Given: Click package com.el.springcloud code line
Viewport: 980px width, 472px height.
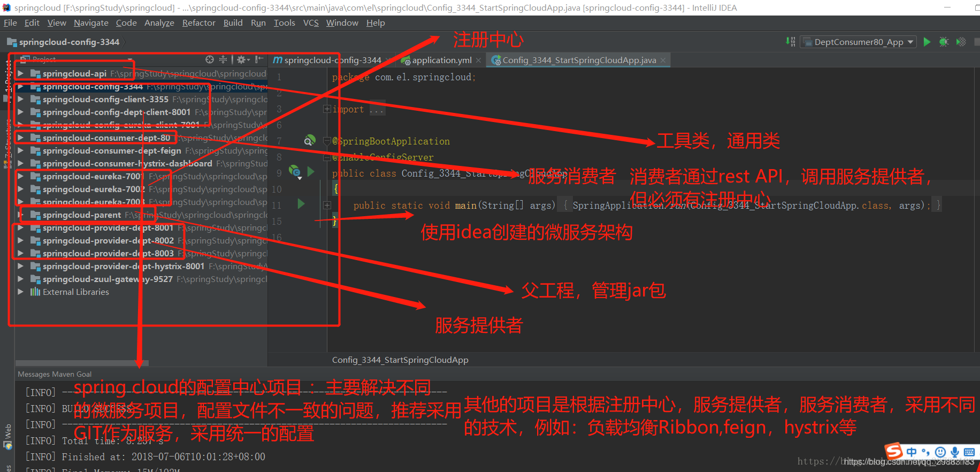Looking at the screenshot, I should (404, 77).
